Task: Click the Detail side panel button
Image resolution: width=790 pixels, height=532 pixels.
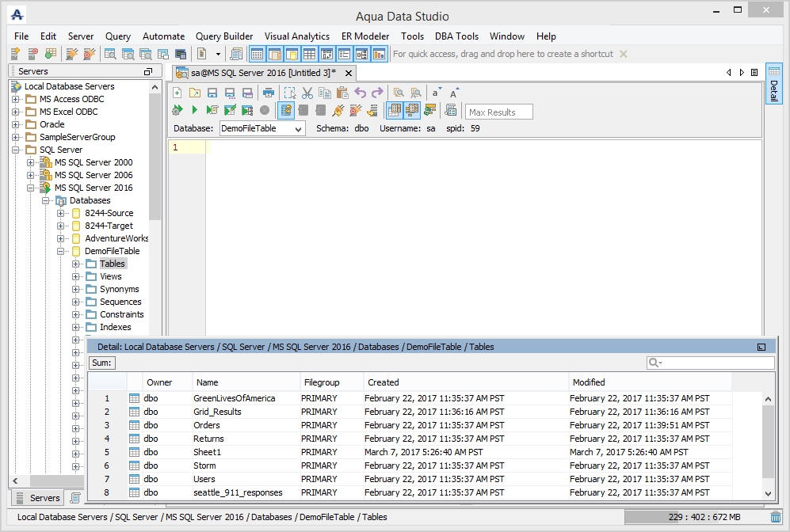Action: coord(773,85)
